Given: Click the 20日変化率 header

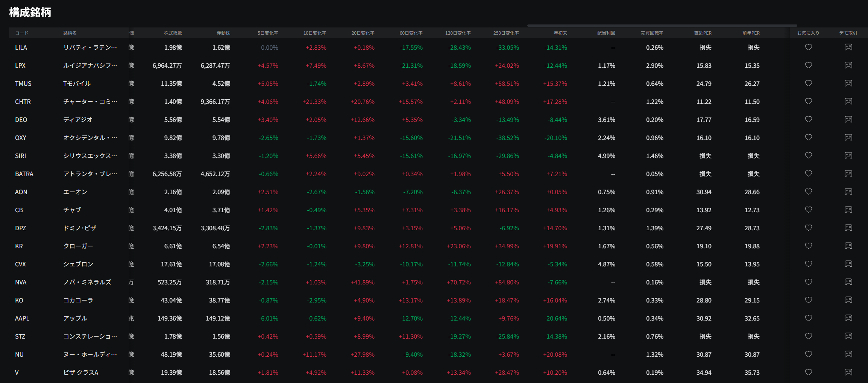Looking at the screenshot, I should (363, 33).
